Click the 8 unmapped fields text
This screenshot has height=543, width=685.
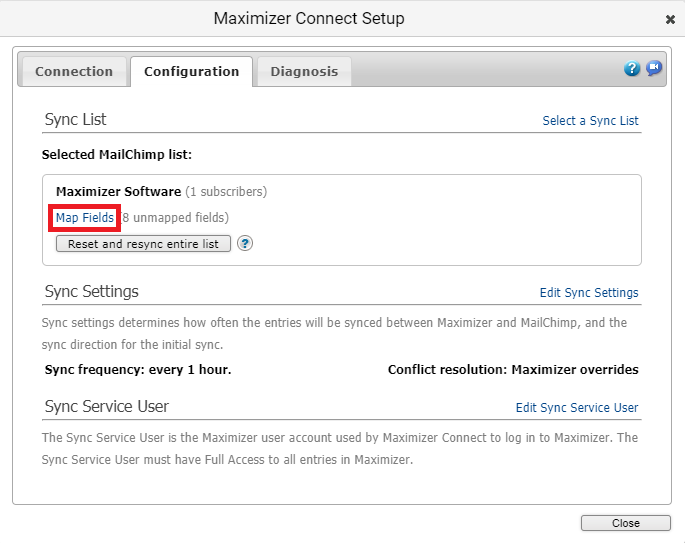point(175,218)
